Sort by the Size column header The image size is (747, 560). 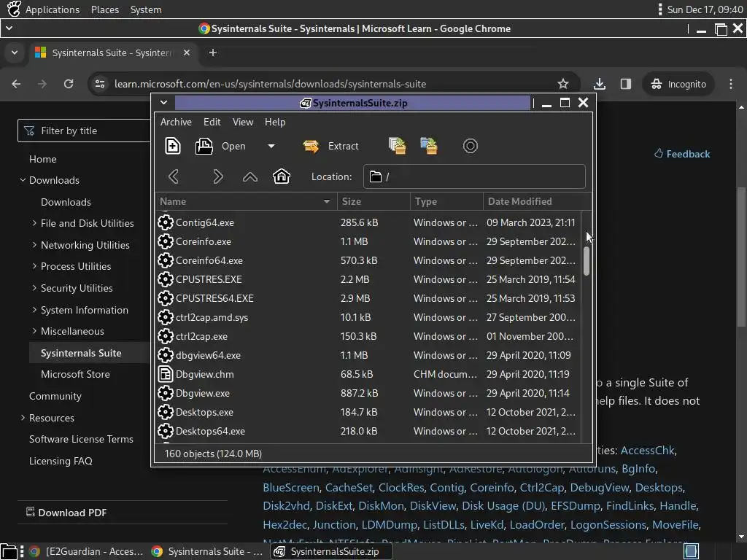(373, 201)
